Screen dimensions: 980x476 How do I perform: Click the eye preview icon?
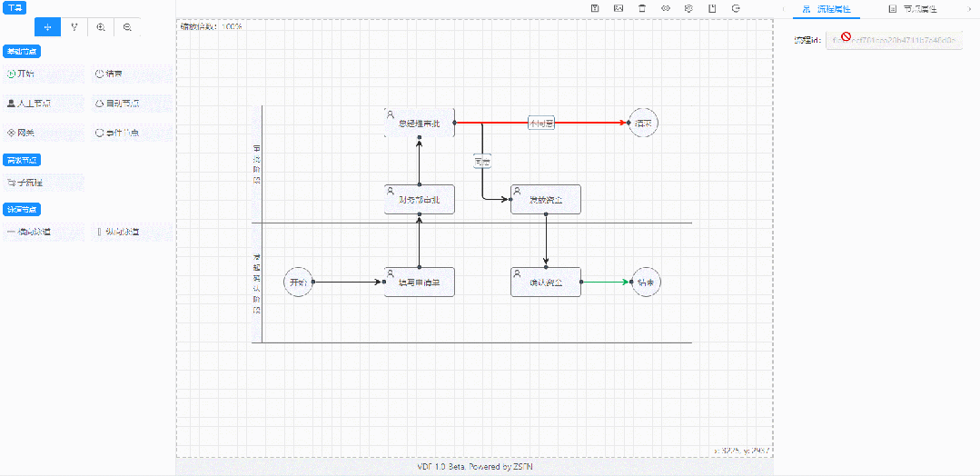coord(666,8)
